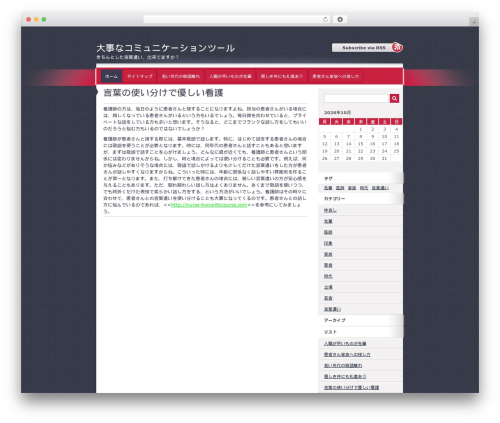Screen dimensions: 500x423
Task: Select the 言葉遣い tag under タグ
Action: tap(380, 188)
